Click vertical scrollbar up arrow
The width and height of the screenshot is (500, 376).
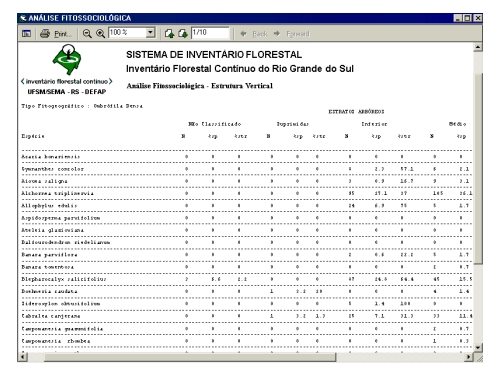click(478, 47)
